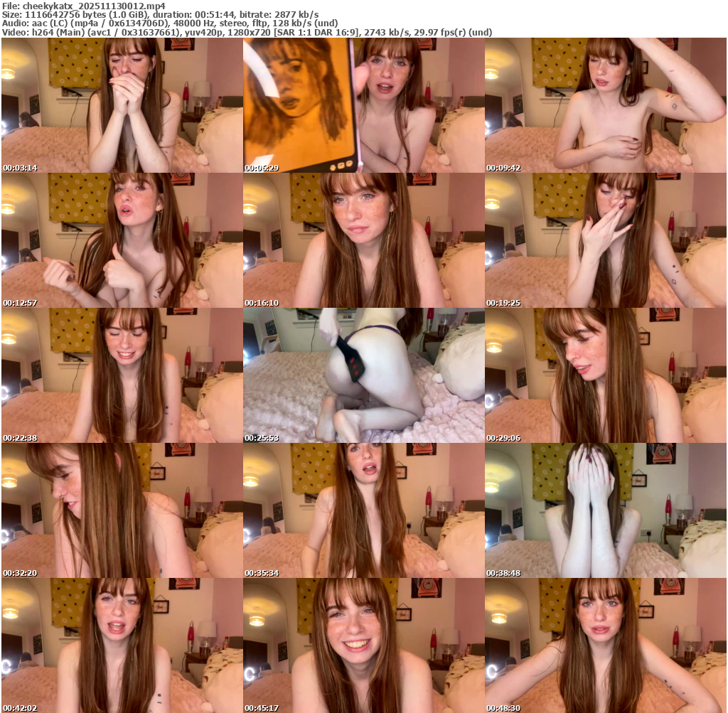Click the frame timestamped 00:38:48

605,510
